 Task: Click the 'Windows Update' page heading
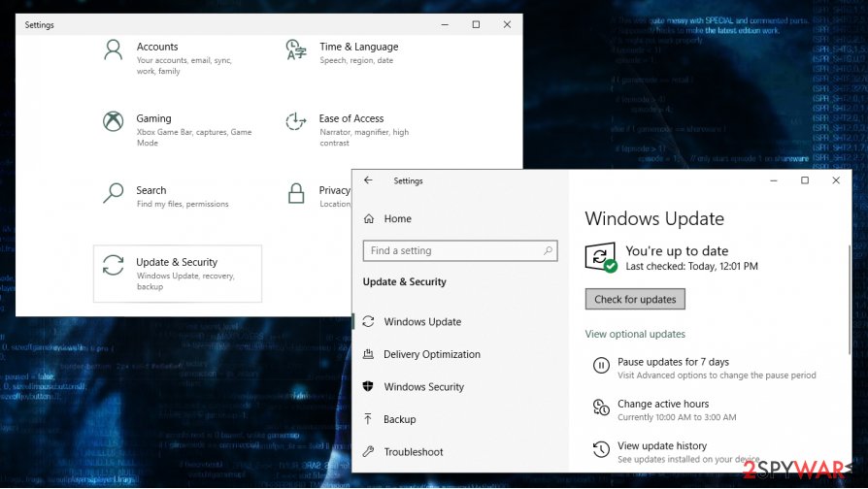[654, 218]
